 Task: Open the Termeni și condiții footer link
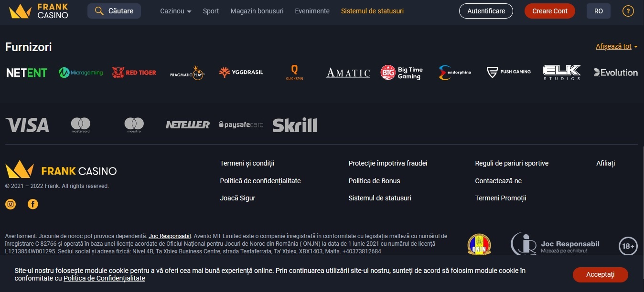247,163
